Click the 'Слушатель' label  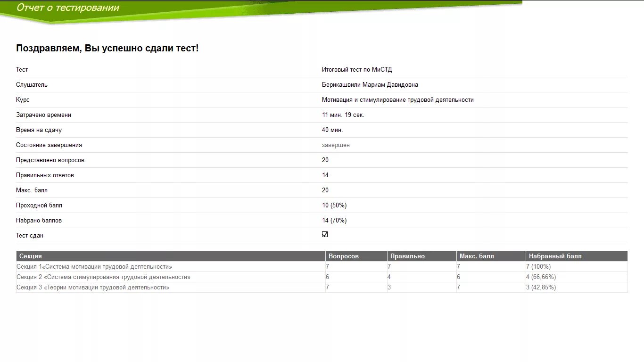pyautogui.click(x=32, y=85)
